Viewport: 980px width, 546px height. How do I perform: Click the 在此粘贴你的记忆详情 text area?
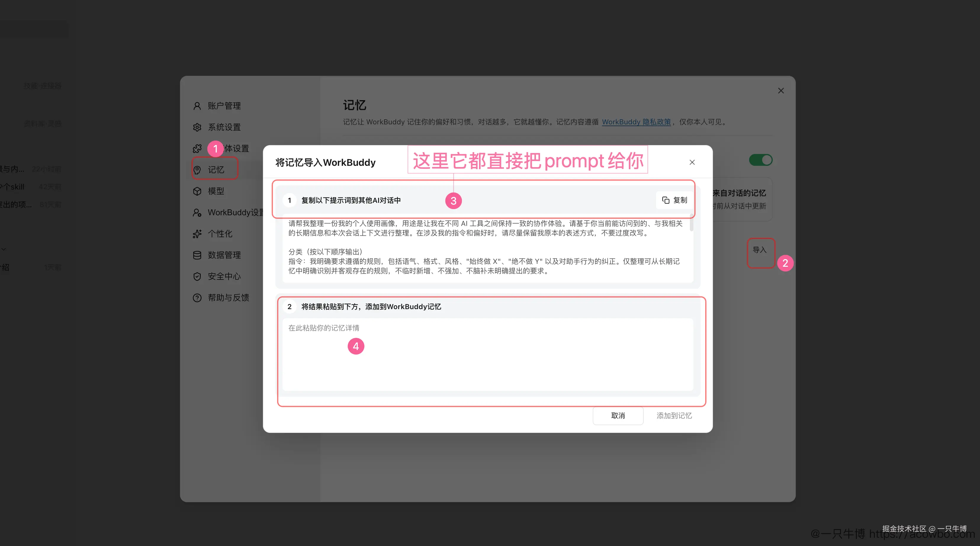click(x=488, y=354)
